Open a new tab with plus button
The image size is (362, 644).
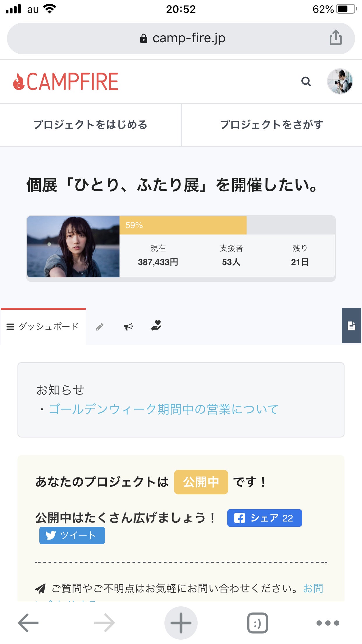coord(181,622)
